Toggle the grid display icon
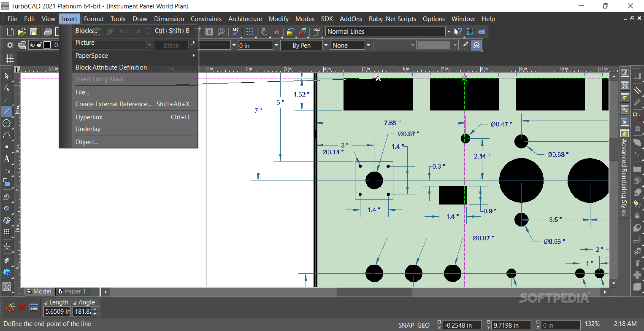Screen dimensions: 644x331 pos(10,58)
